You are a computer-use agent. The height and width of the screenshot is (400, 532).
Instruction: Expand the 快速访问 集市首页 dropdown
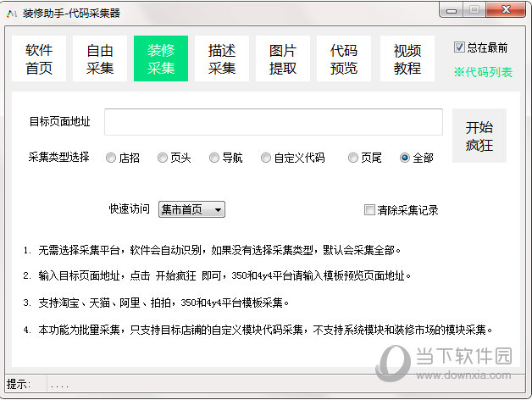point(191,209)
